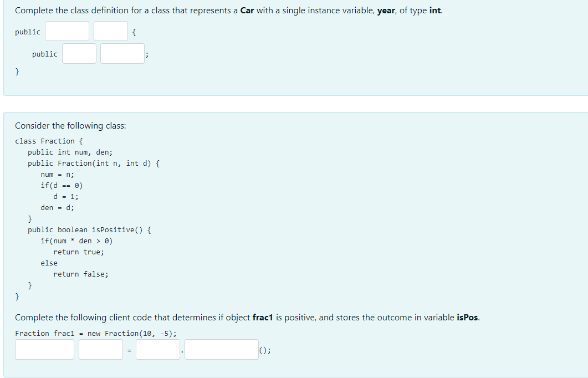The height and width of the screenshot is (378, 588).
Task: Click the object name blank after equals sign
Action: [157, 349]
